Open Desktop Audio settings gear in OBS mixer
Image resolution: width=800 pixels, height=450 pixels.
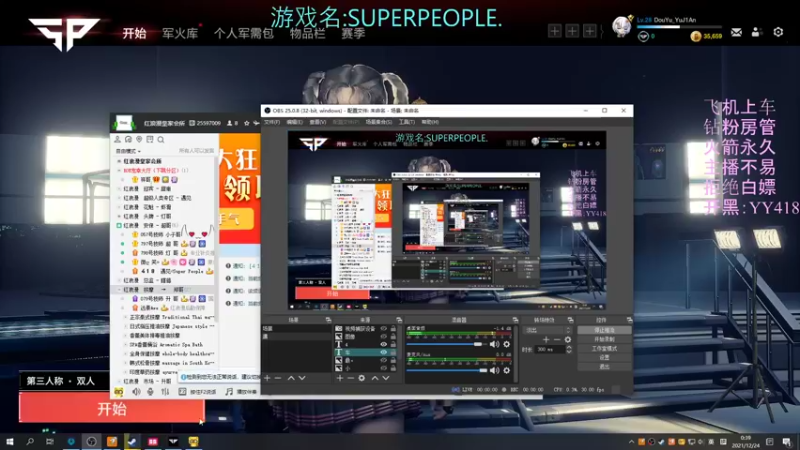[507, 344]
